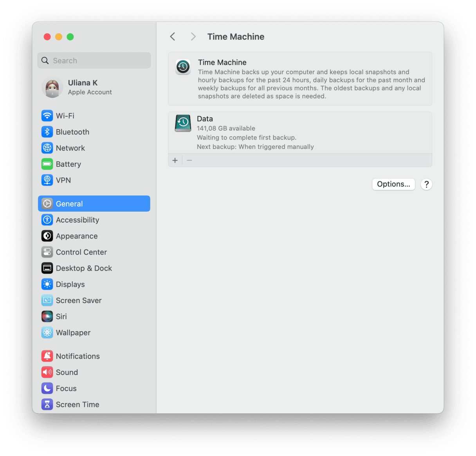The image size is (476, 456).
Task: Open Wallpaper settings
Action: (x=94, y=332)
